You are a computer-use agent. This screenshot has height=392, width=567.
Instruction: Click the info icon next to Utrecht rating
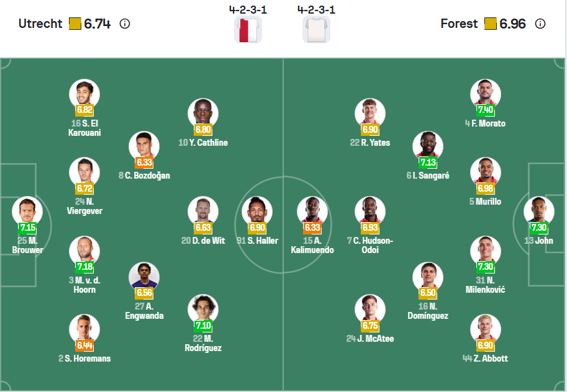(125, 24)
